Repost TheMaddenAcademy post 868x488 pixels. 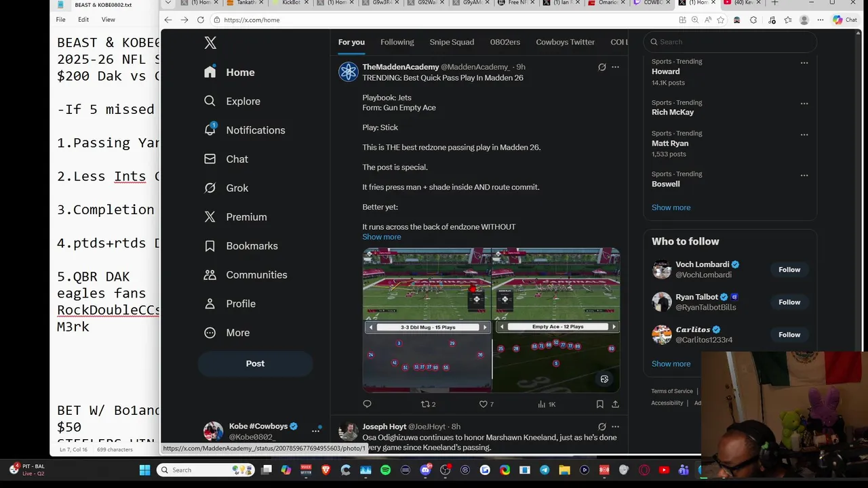428,404
